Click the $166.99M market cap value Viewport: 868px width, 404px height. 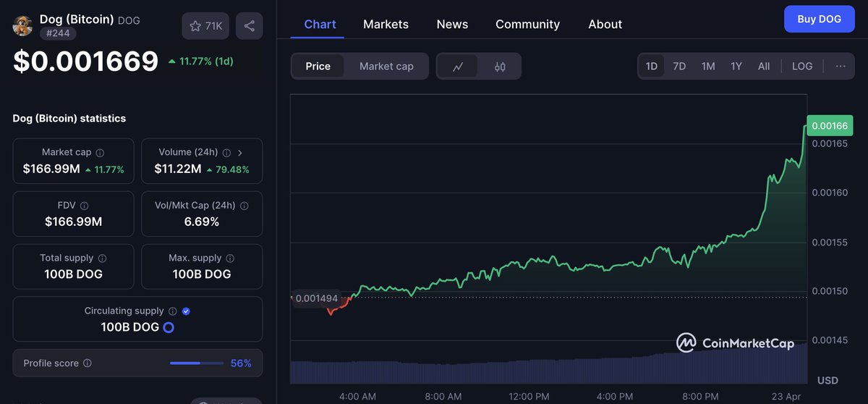[51, 169]
